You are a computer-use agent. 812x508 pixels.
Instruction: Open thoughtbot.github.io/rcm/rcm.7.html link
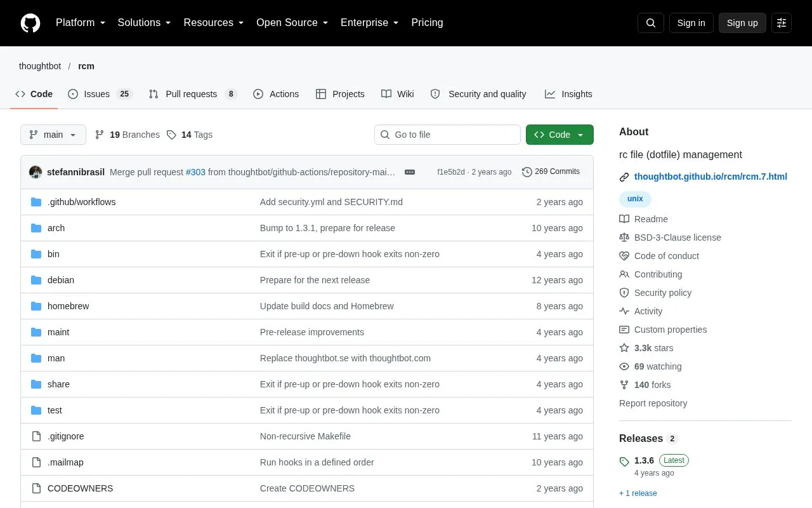click(710, 177)
